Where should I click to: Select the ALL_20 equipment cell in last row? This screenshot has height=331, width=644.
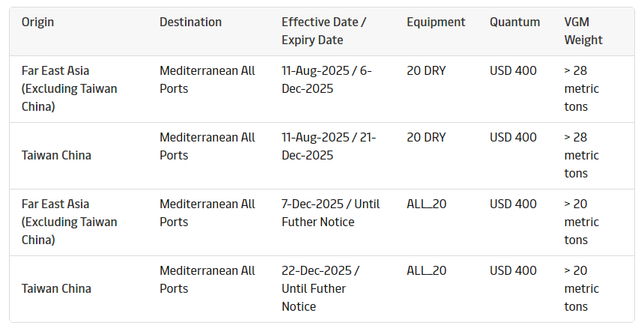tap(426, 271)
